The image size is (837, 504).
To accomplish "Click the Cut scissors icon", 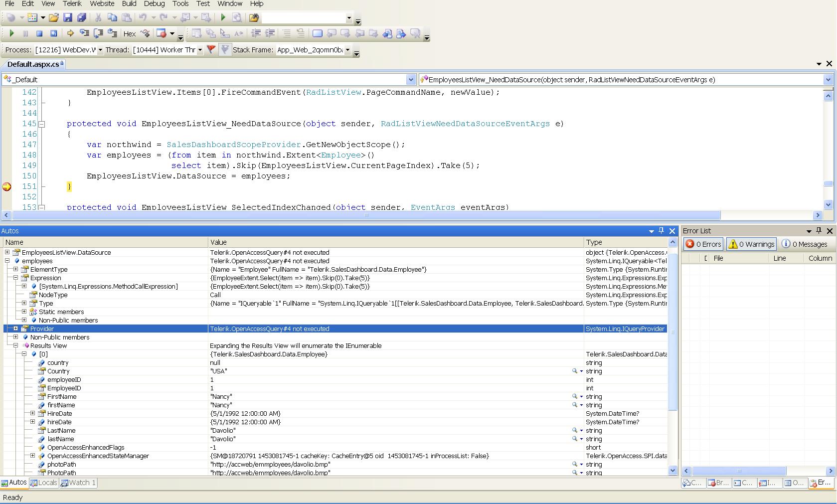I will pyautogui.click(x=98, y=18).
